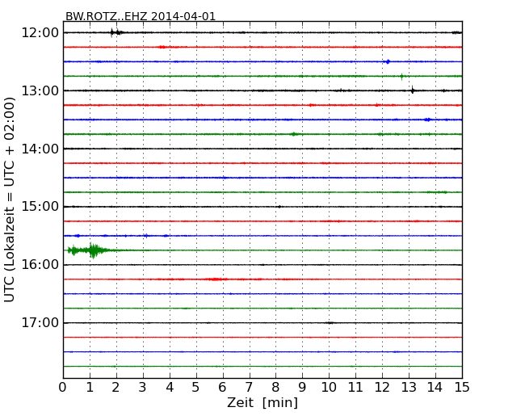525x420 pixels.
Task: Click the x-axis tick label 14
Action: pos(435,388)
